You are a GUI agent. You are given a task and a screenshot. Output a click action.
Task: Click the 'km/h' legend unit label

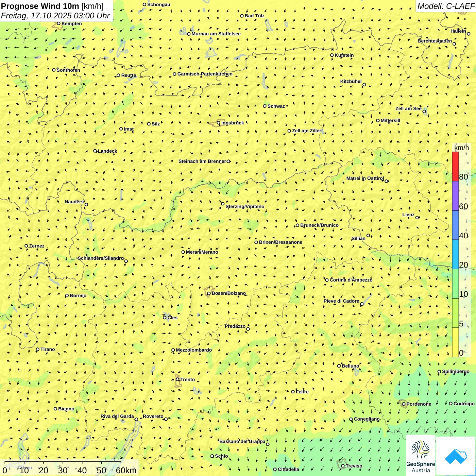pos(461,148)
